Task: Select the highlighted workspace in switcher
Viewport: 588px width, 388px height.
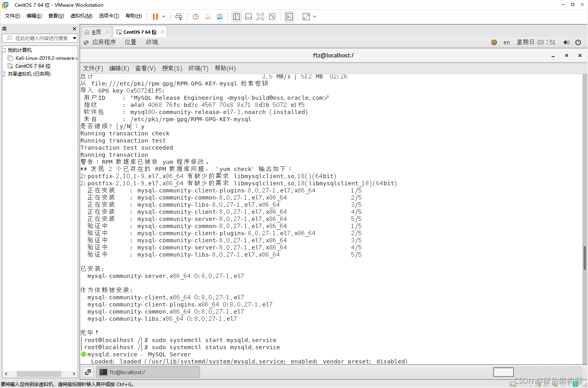Action: [504, 372]
